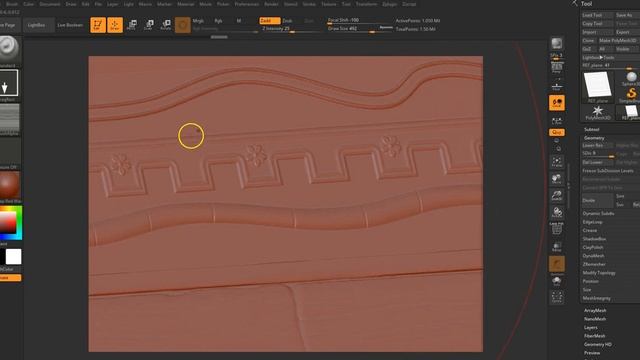Click the Divide button

coord(597,200)
